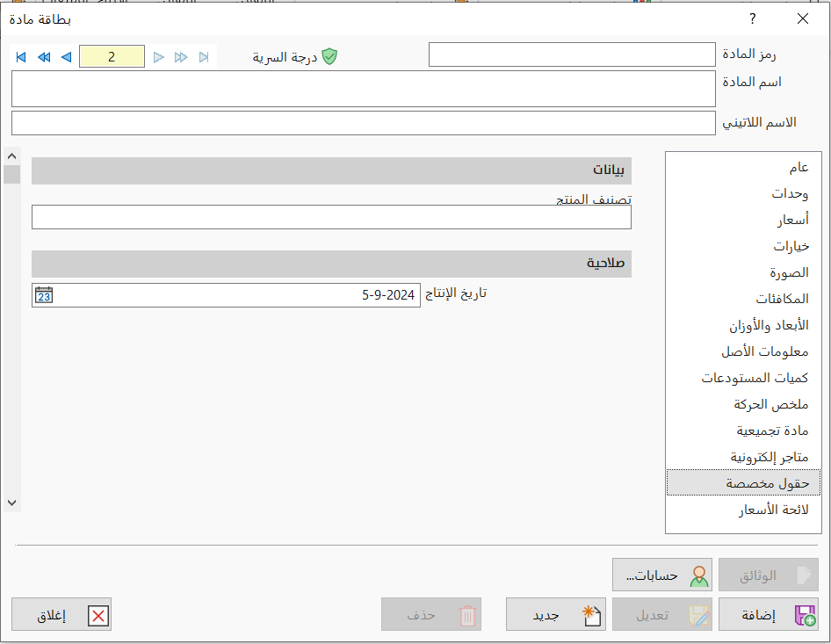Click the تعديل button
The height and width of the screenshot is (644, 831).
click(662, 615)
